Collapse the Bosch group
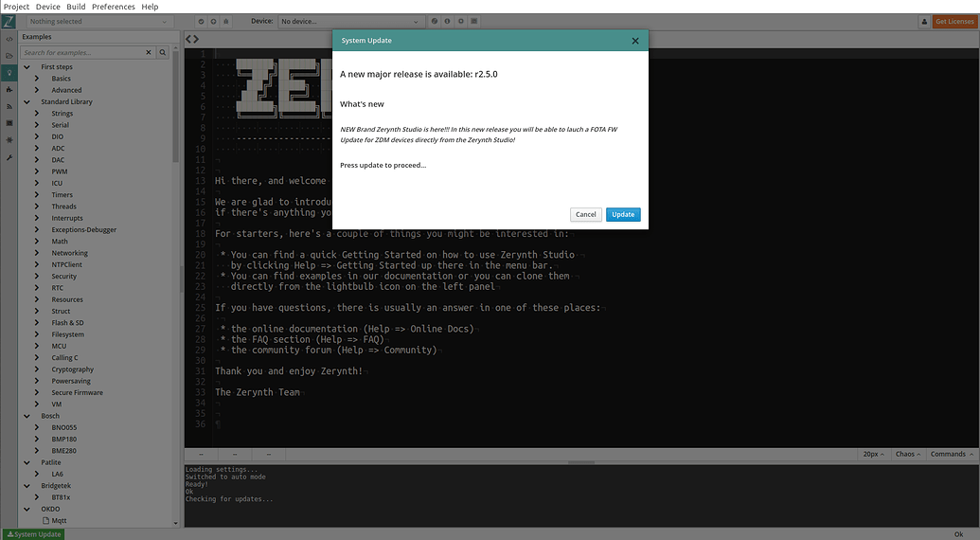Screen dimensions: 980x540 27,416
